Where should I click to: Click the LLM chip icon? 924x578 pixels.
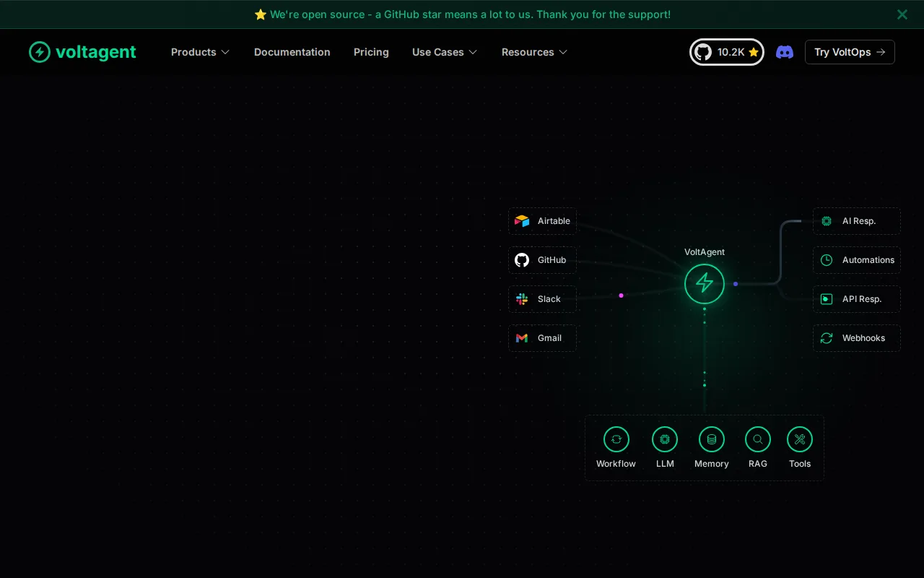pos(665,439)
